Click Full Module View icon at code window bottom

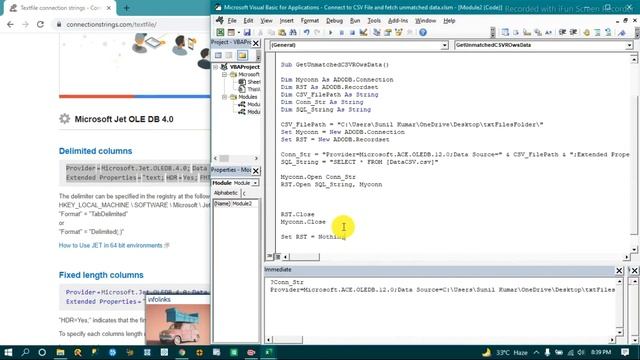click(278, 256)
